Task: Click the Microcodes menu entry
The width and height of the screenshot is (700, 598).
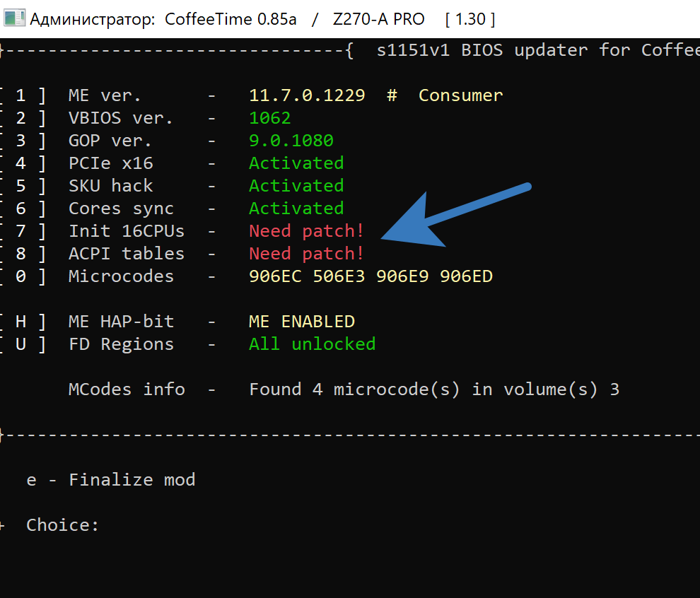Action: click(121, 276)
